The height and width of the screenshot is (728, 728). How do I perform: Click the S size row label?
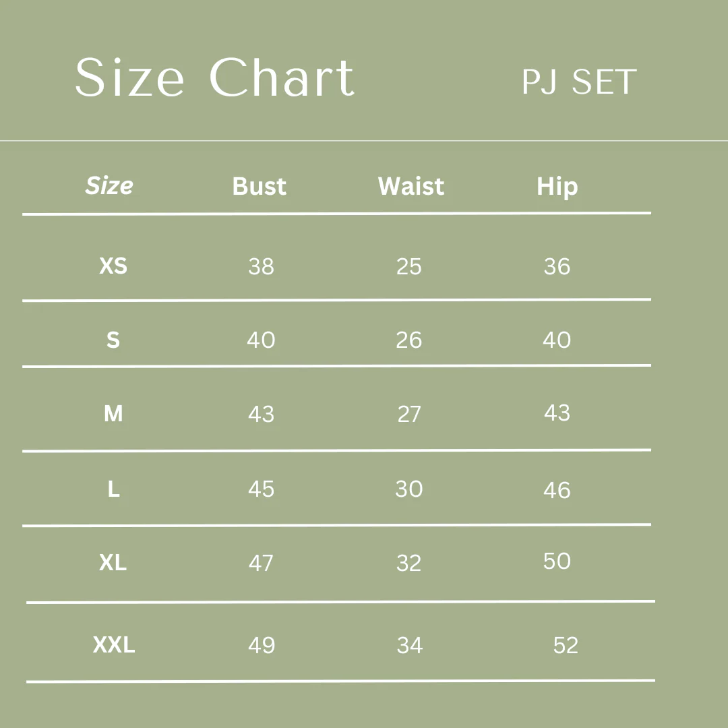point(113,340)
